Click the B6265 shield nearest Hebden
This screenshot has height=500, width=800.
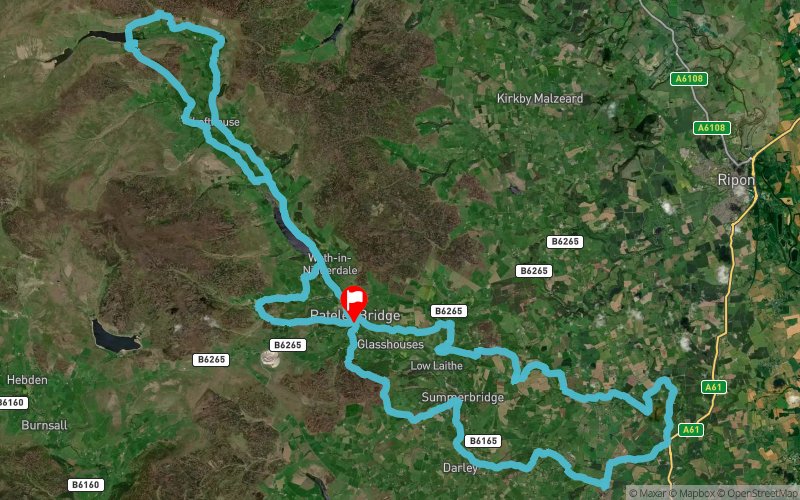(211, 359)
